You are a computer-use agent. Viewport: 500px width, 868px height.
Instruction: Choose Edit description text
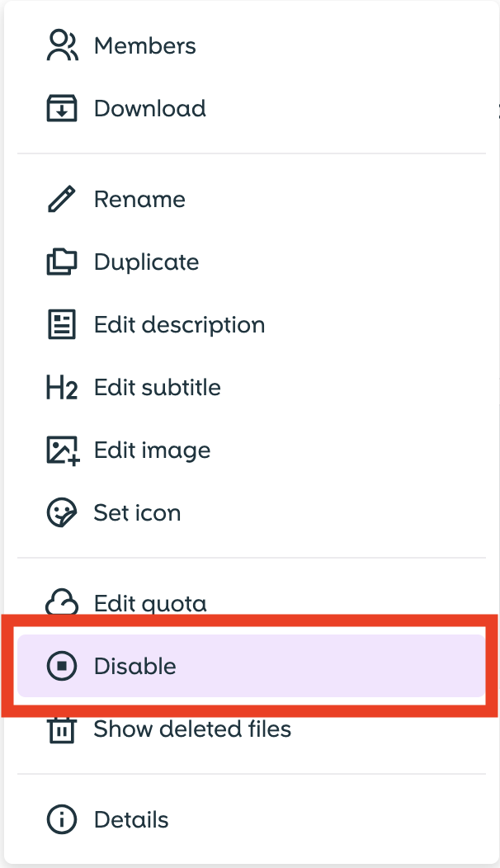coord(179,324)
